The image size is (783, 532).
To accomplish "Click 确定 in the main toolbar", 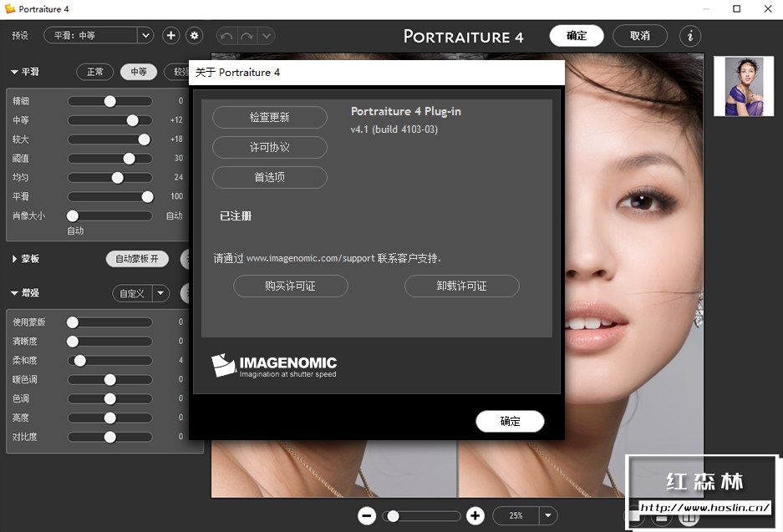I will [x=577, y=35].
